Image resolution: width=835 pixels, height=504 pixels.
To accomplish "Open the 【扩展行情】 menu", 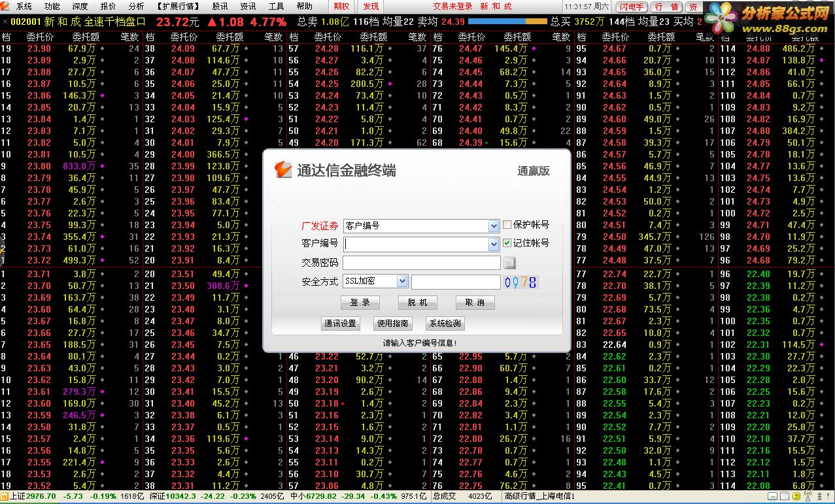I will [179, 7].
